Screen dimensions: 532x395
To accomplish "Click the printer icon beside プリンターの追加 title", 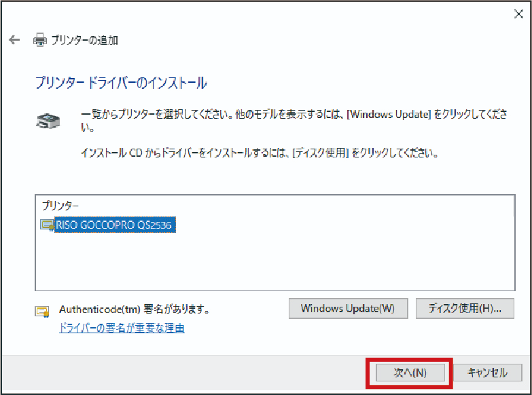I will [x=40, y=40].
